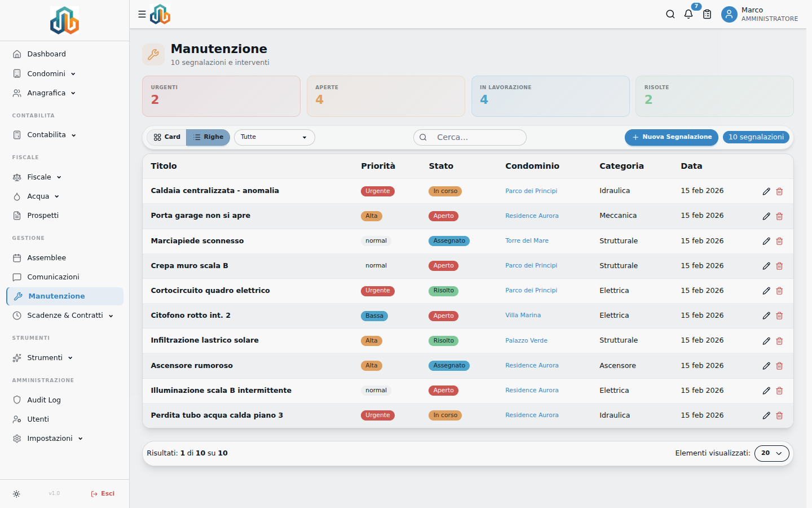812x508 pixels.
Task: Click Nuova Segnalazione button
Action: coord(672,137)
